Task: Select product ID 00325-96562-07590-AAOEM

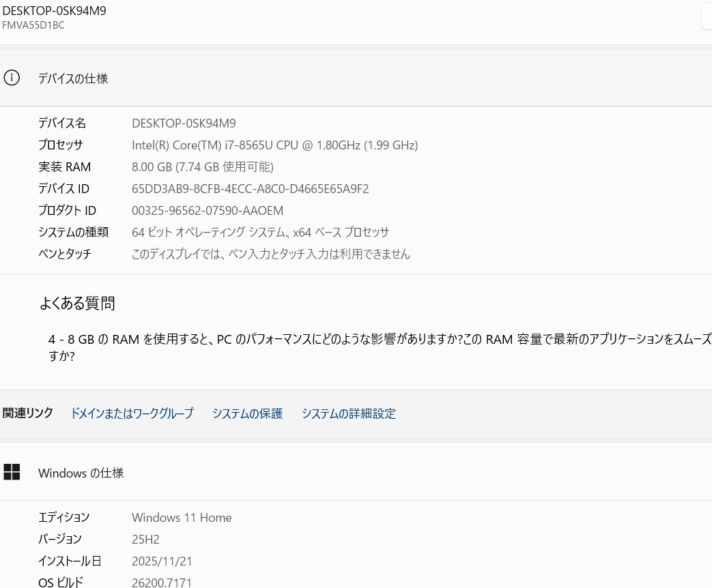Action: (x=208, y=211)
